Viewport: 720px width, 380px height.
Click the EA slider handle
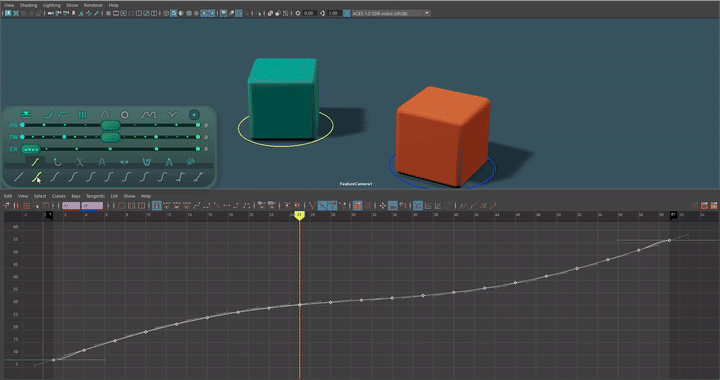click(x=31, y=149)
